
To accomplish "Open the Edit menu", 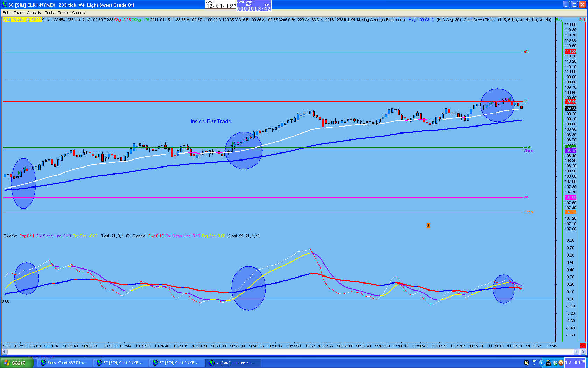I will (x=6, y=13).
